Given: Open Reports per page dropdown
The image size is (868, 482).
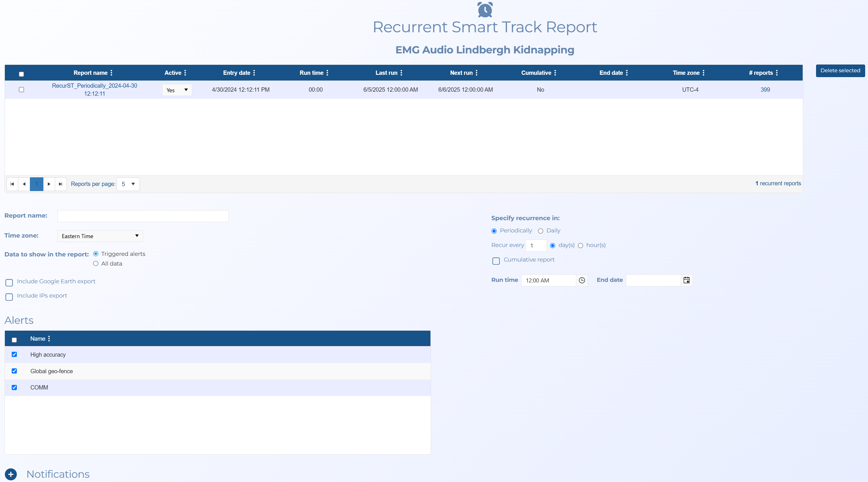Looking at the screenshot, I should coord(128,184).
